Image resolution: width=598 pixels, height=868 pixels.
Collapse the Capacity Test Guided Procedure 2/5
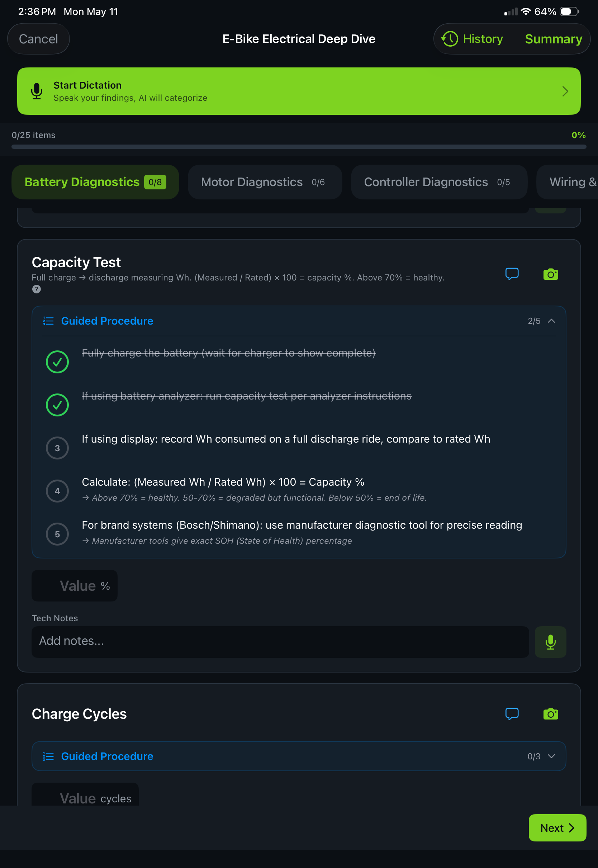(551, 321)
